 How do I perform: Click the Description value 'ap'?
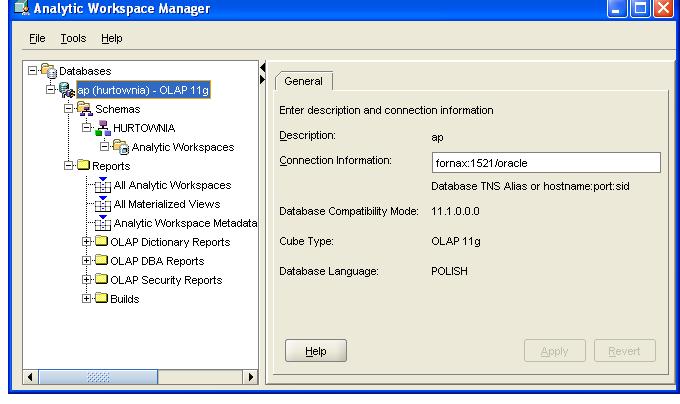coord(437,137)
